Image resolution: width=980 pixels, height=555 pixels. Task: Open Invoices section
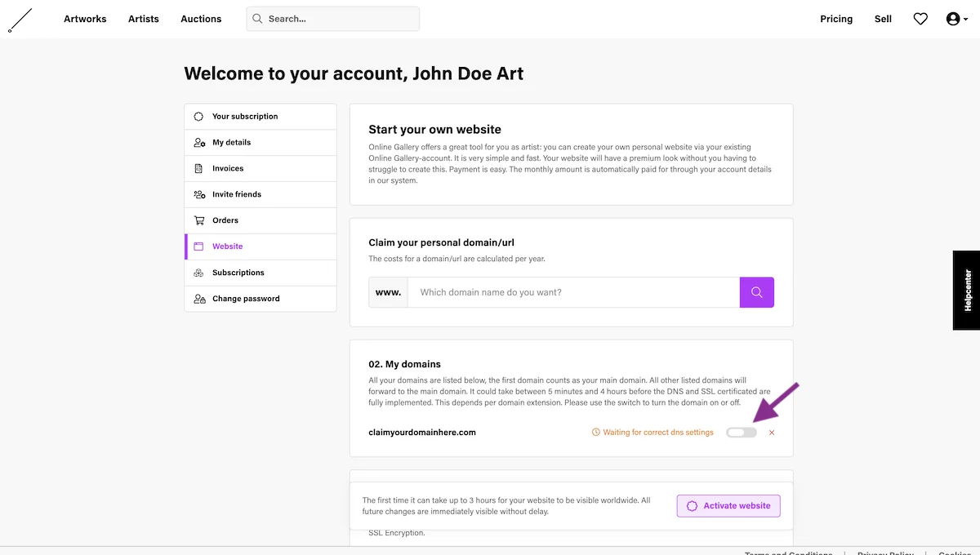[261, 169]
